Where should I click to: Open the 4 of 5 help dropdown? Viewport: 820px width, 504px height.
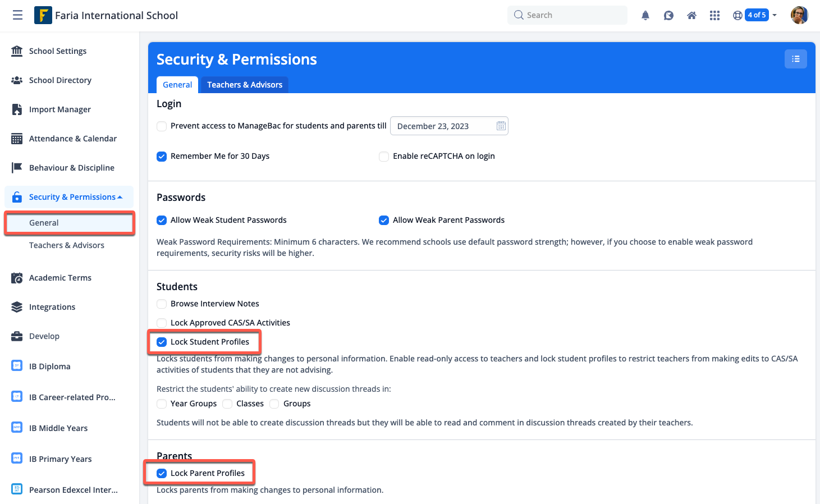[x=755, y=15]
